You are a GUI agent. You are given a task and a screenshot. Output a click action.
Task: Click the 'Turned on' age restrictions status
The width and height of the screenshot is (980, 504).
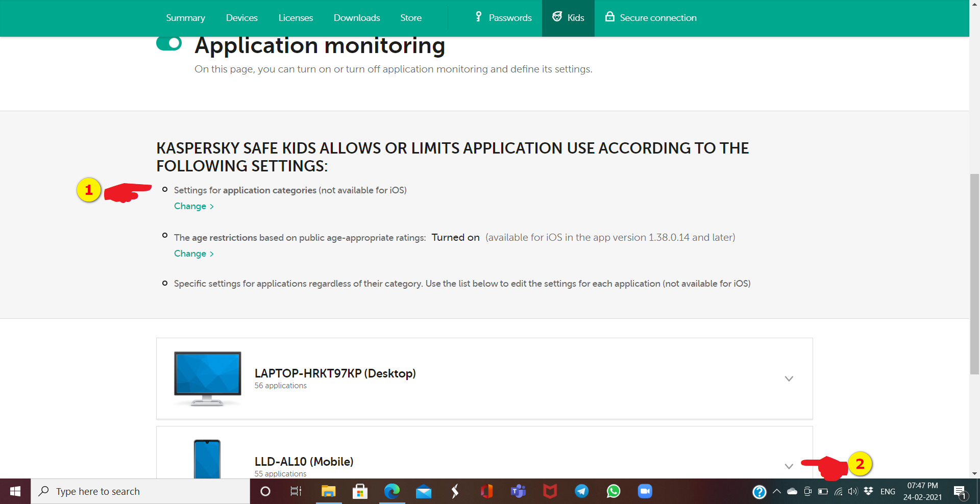(456, 237)
